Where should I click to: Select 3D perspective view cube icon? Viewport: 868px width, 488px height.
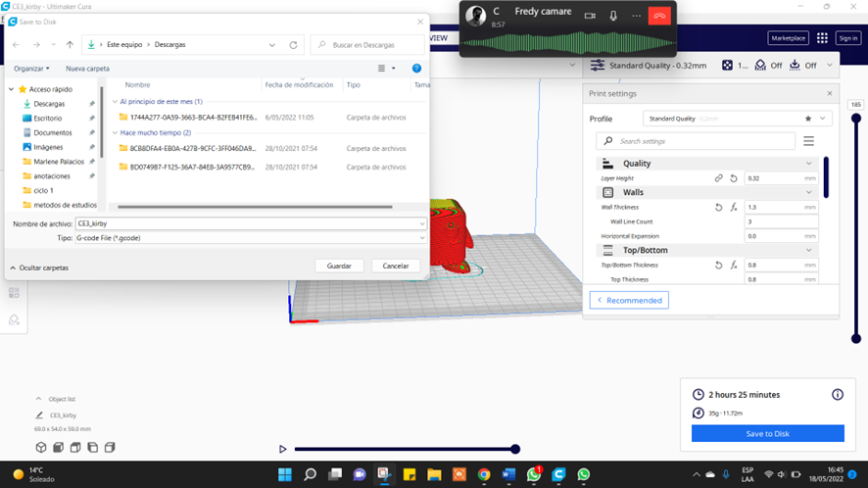tap(41, 448)
